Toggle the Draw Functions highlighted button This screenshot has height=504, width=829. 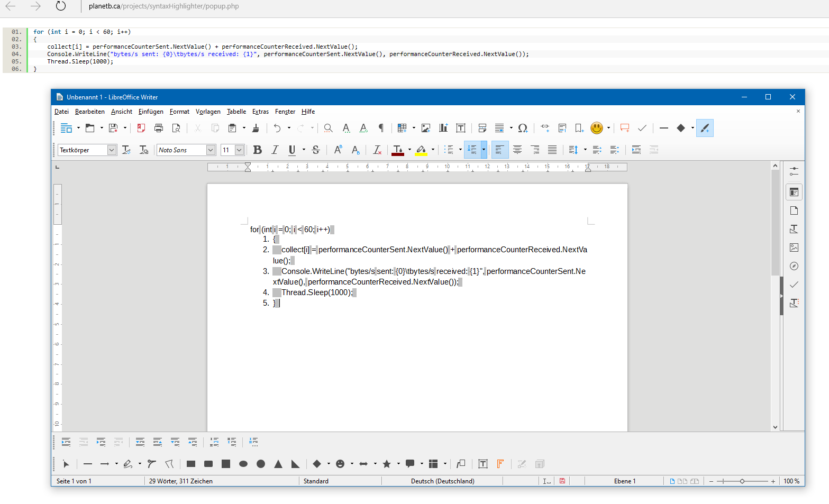click(x=705, y=128)
